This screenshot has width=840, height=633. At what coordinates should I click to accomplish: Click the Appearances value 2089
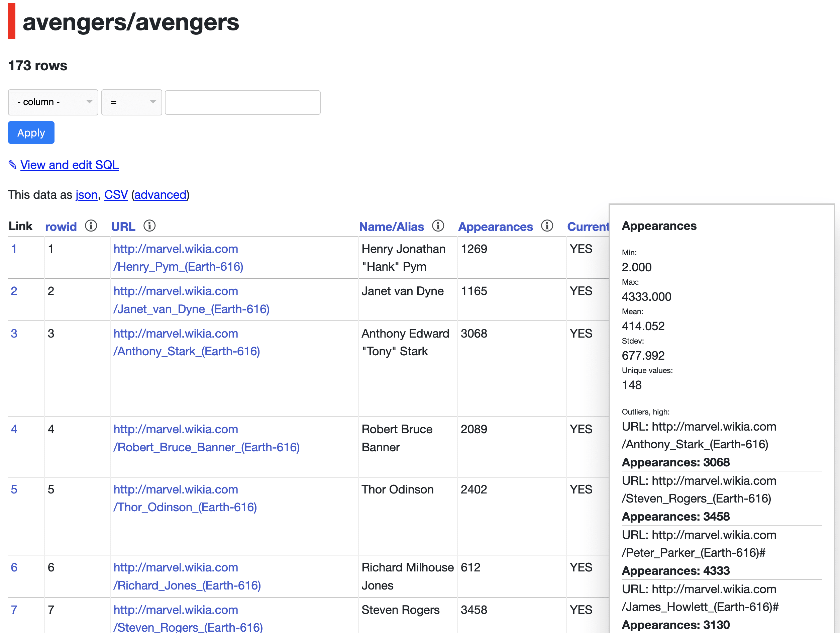coord(474,429)
